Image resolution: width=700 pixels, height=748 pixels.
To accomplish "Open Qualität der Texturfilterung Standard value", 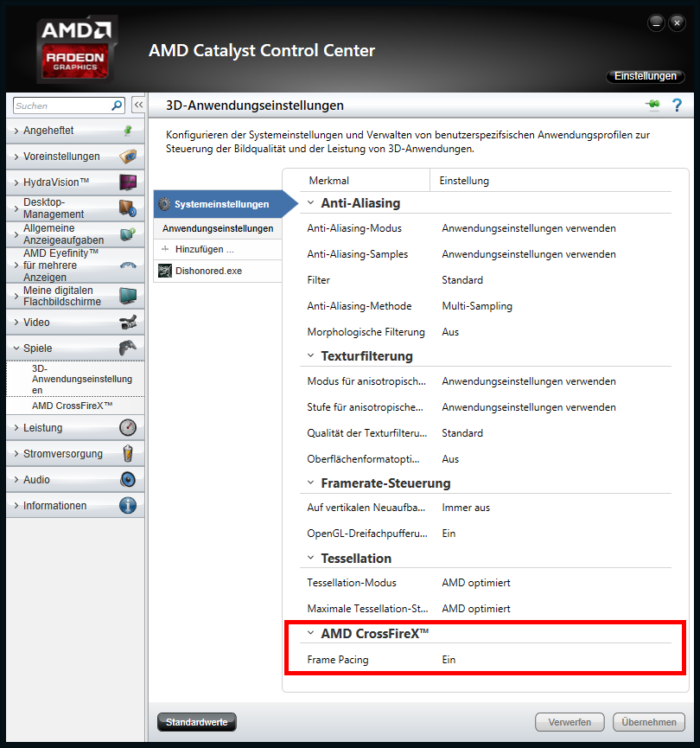I will tap(462, 433).
